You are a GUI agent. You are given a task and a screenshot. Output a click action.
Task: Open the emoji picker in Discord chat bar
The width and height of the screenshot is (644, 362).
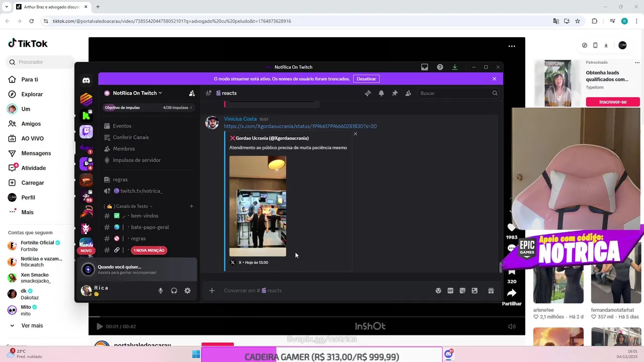pos(438,291)
